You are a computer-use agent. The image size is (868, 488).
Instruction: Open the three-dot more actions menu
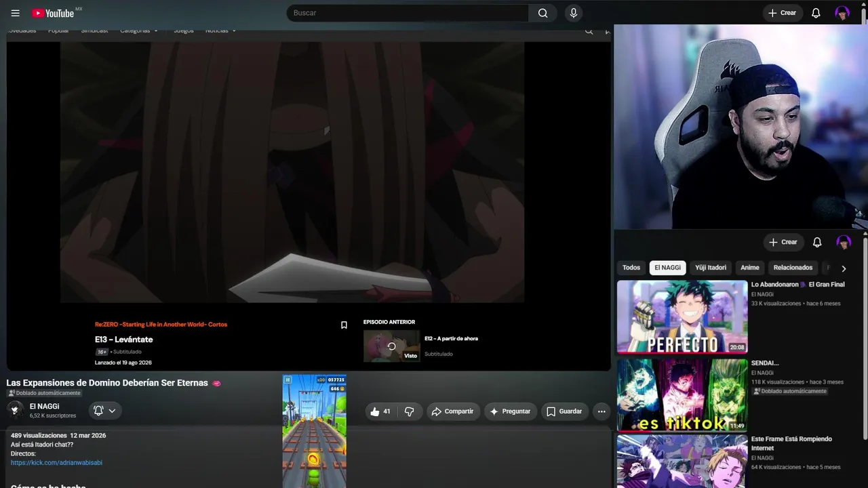point(601,411)
